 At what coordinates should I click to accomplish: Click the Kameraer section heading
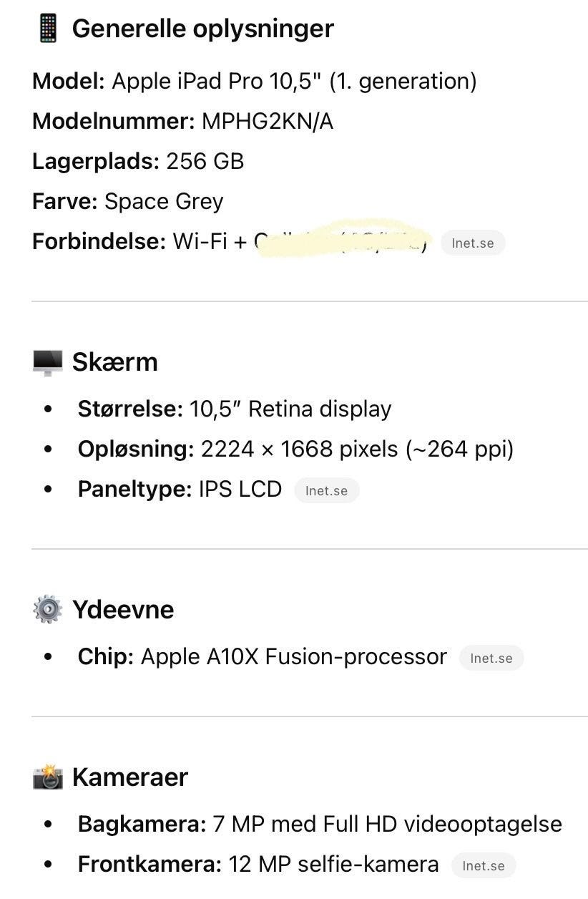pyautogui.click(x=130, y=777)
